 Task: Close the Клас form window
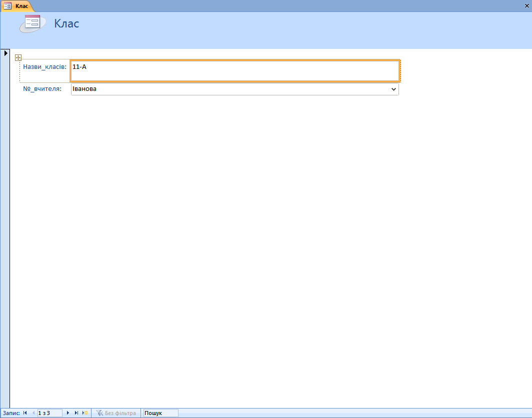coord(527,6)
